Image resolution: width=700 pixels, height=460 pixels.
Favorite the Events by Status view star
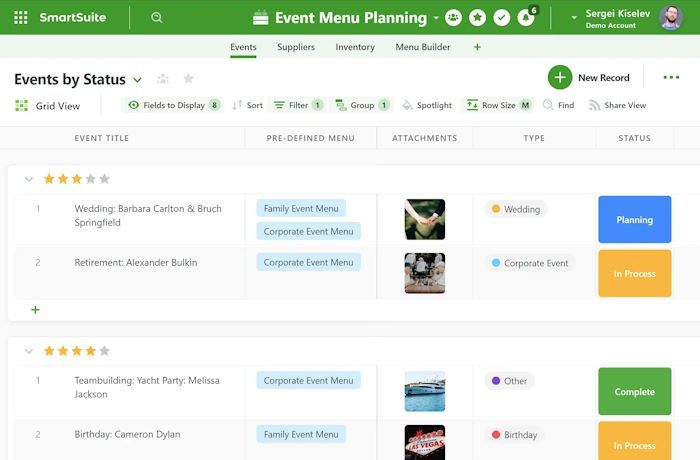[188, 79]
